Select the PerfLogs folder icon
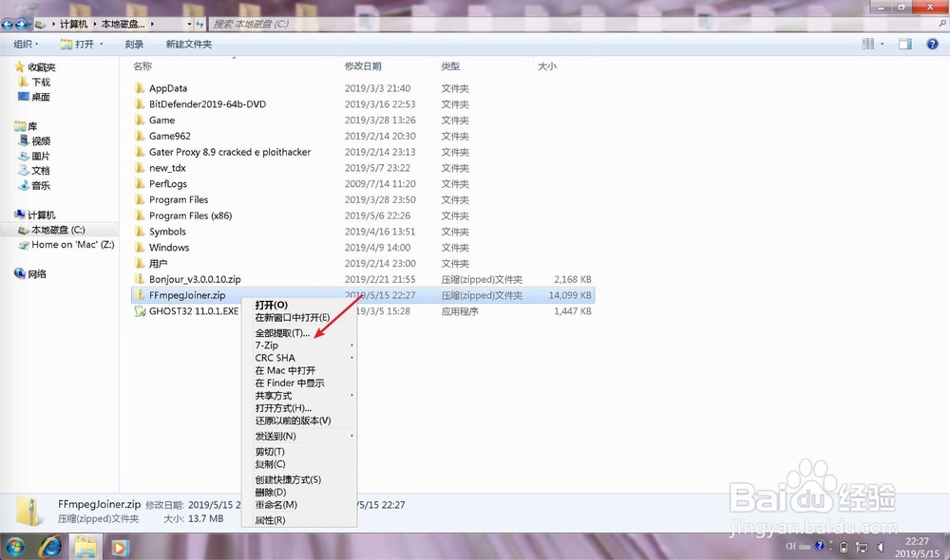The image size is (950, 560). [140, 183]
